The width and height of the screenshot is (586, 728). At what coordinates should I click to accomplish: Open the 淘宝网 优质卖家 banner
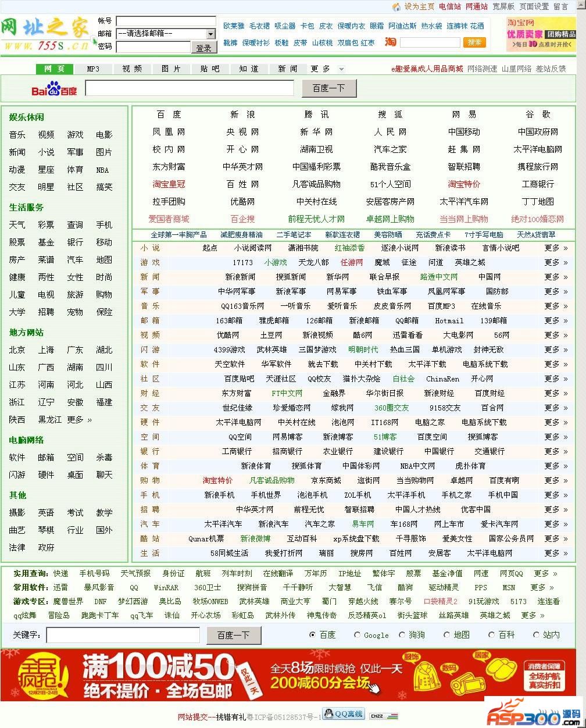[x=541, y=34]
